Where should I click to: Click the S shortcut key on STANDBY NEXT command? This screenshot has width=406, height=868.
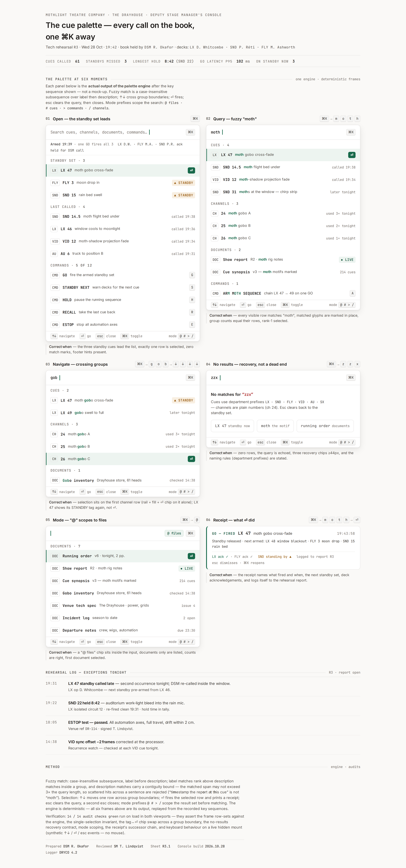(x=192, y=287)
